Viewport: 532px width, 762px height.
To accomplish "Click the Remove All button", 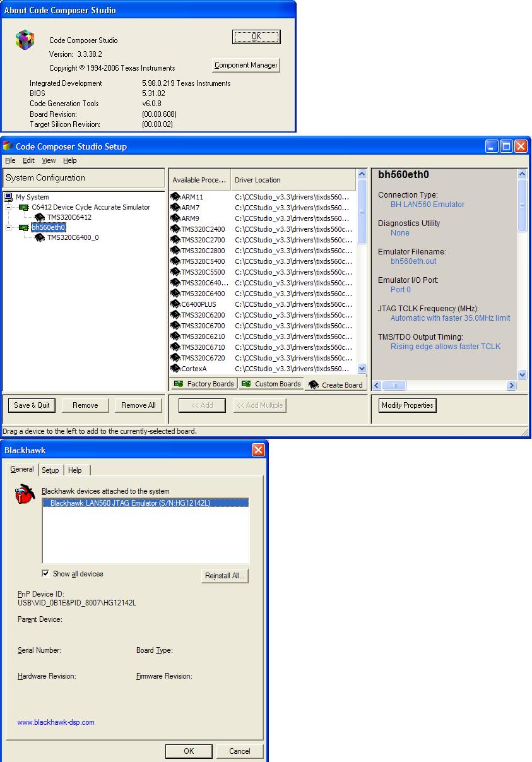I will click(x=138, y=405).
